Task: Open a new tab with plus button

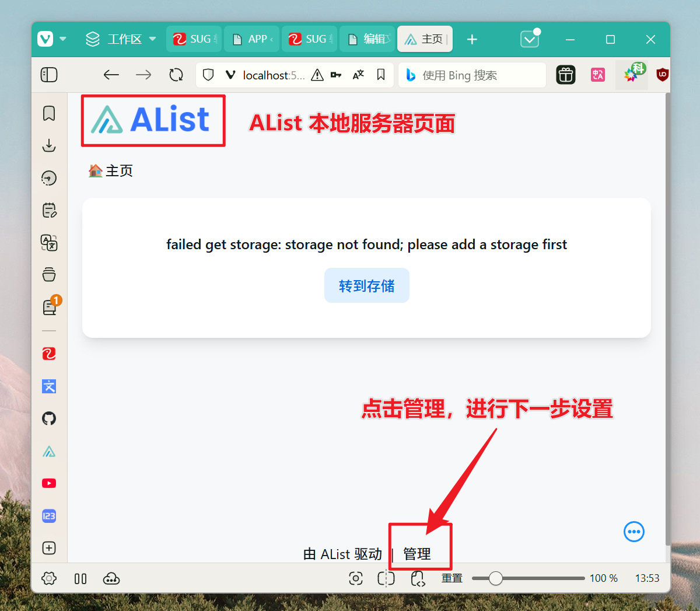Action: (472, 39)
